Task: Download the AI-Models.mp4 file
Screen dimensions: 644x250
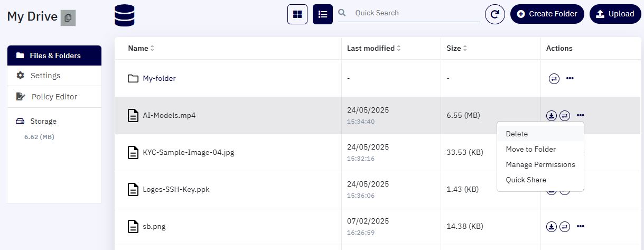Action: pyautogui.click(x=552, y=115)
